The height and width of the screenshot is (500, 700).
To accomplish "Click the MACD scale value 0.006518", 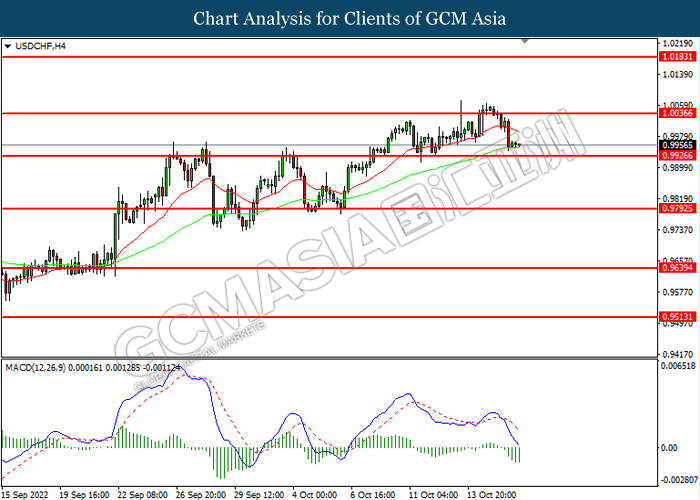I will point(679,366).
